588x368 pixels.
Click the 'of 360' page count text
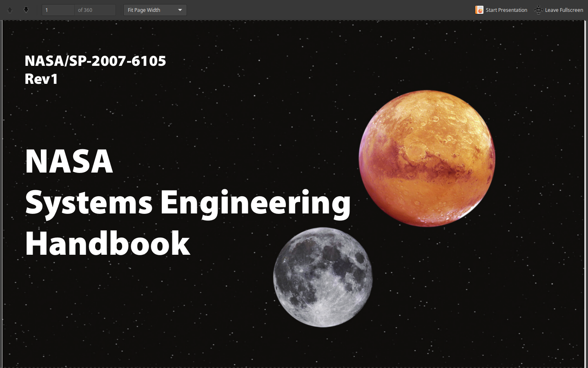pyautogui.click(x=85, y=10)
